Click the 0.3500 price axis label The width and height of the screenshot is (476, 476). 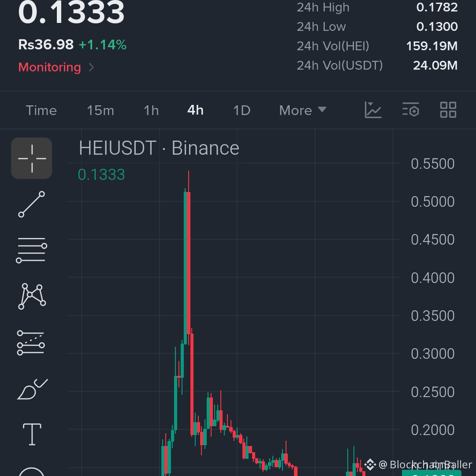pos(433,316)
